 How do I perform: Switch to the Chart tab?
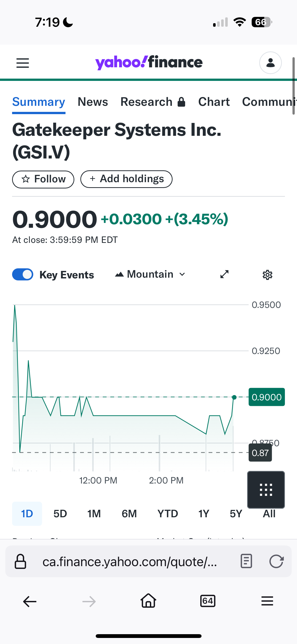click(214, 102)
